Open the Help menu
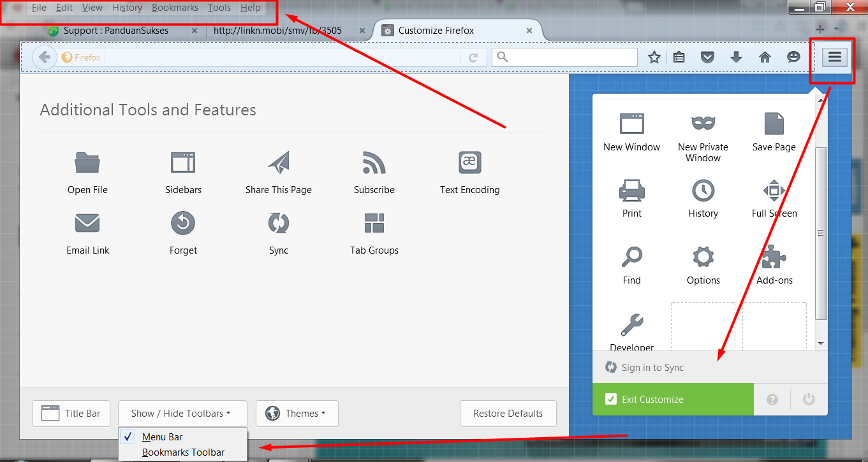 (x=251, y=8)
